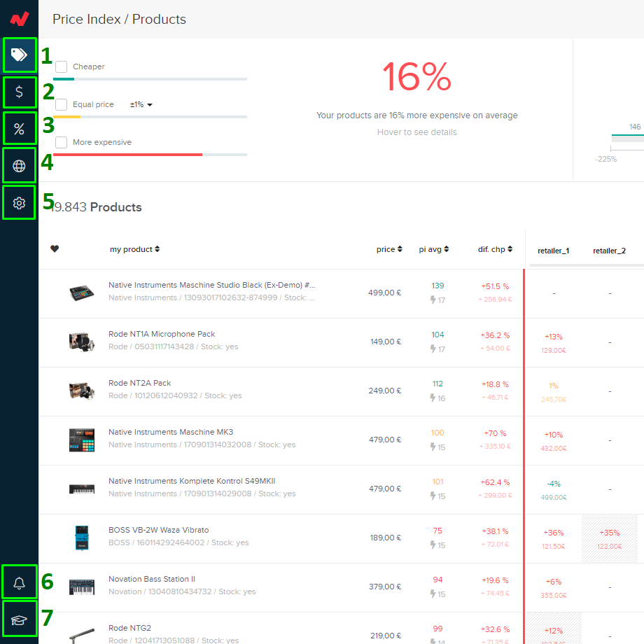Open the Komplete Kontrol S49MKII keyboard thumbnail
This screenshot has height=644, width=644.
tap(82, 489)
